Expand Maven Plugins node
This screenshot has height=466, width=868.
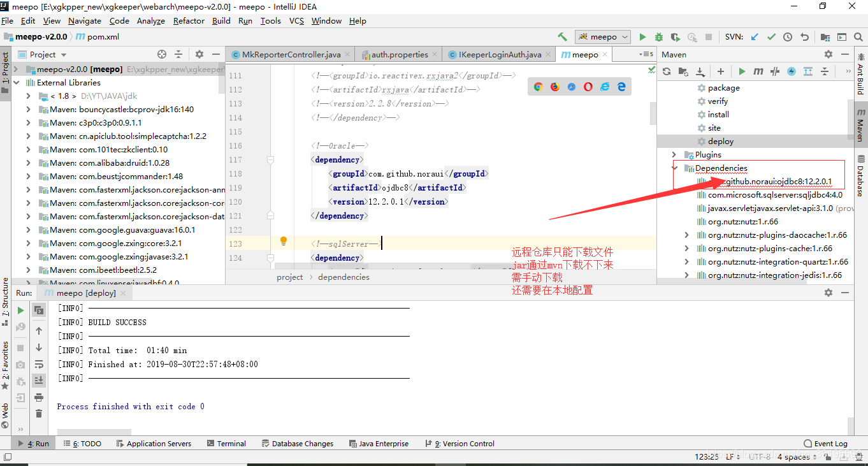click(x=675, y=155)
